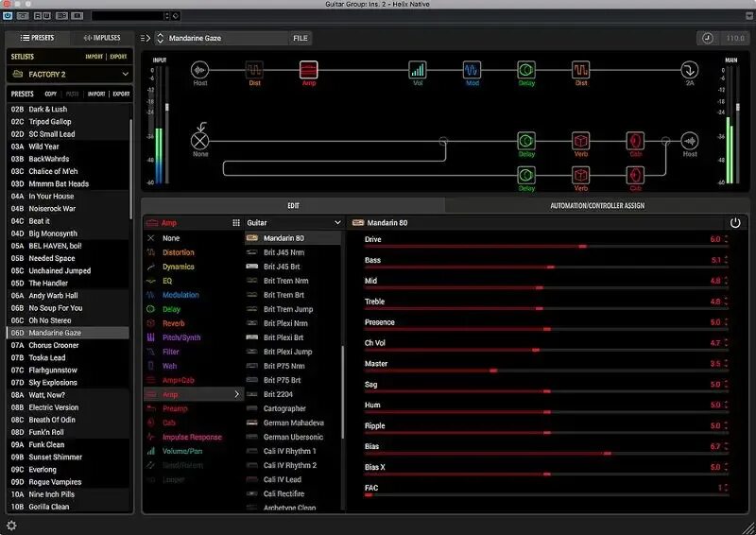Click the Sag slider track
756x535 pixels.
[x=547, y=391]
